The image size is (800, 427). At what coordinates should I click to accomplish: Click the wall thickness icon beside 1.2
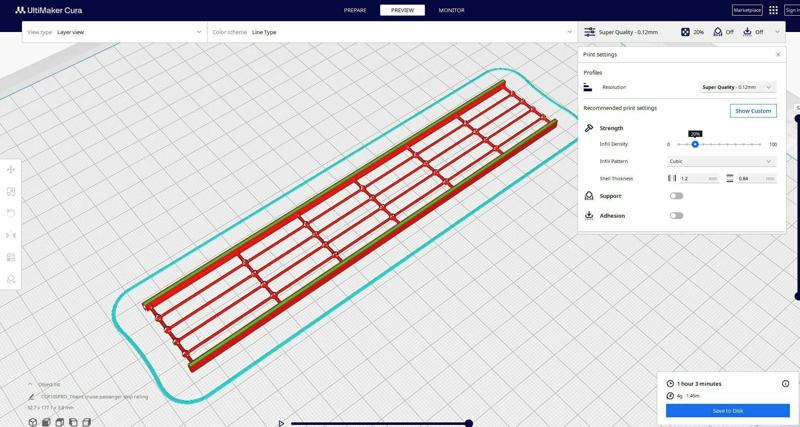coord(672,179)
